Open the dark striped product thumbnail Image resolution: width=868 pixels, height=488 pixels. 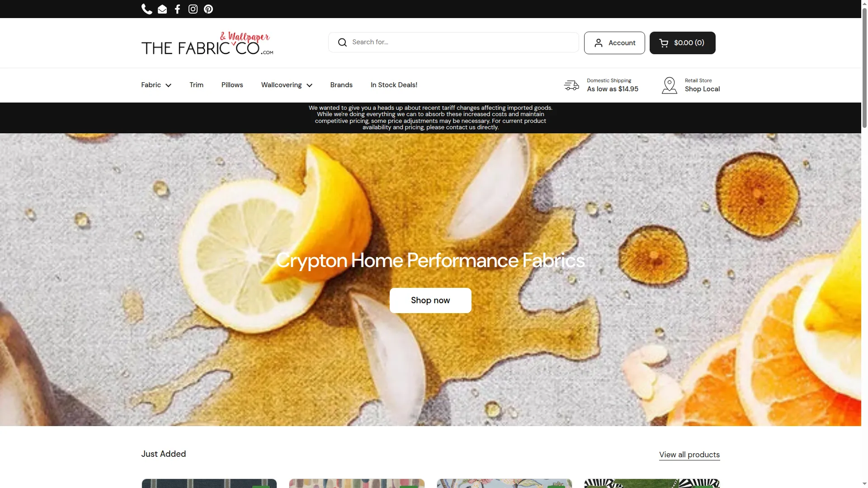tap(209, 483)
